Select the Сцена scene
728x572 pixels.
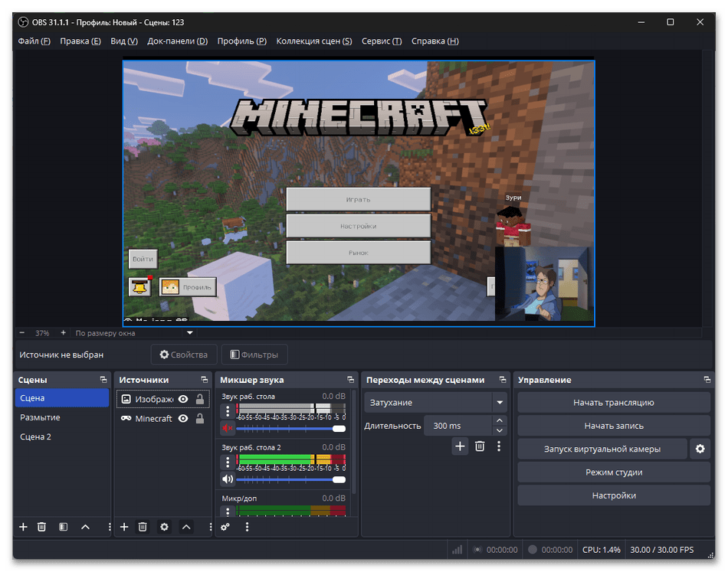(62, 398)
